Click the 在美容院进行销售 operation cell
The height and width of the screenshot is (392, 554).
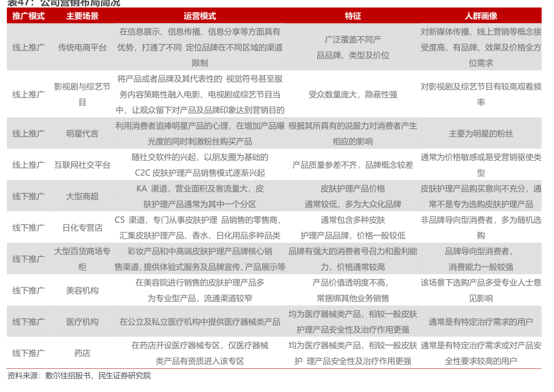tap(200, 290)
